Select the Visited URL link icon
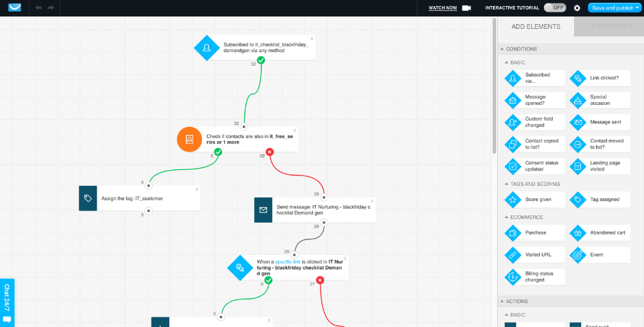This screenshot has width=644, height=327. pyautogui.click(x=512, y=255)
